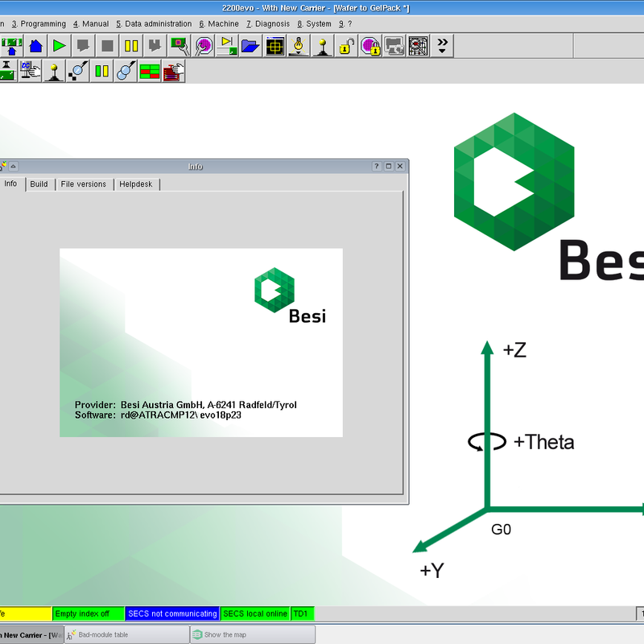Click the gray puzzle piece icon
644x644 pixels.
coord(155,46)
